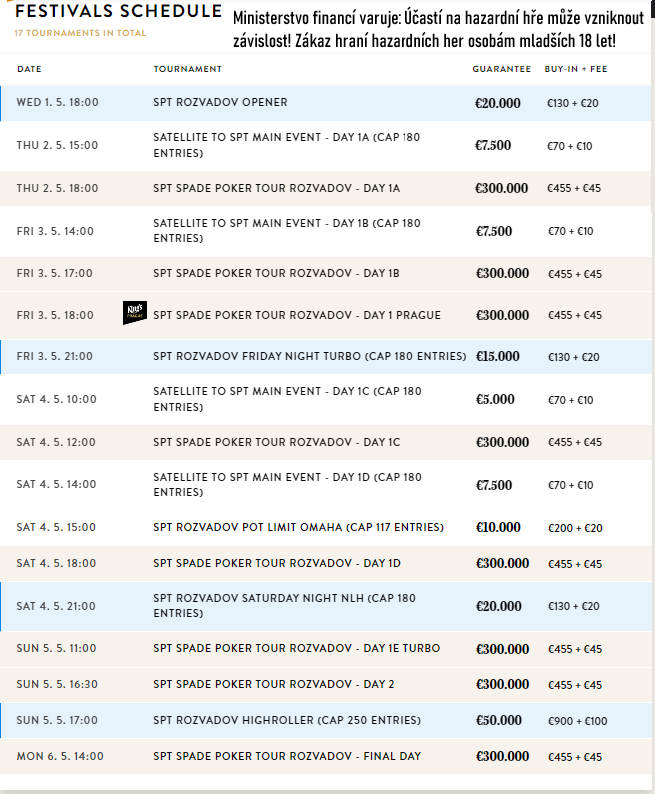655x794 pixels.
Task: Open SPT Rozvadov Highroller event
Action: click(284, 720)
